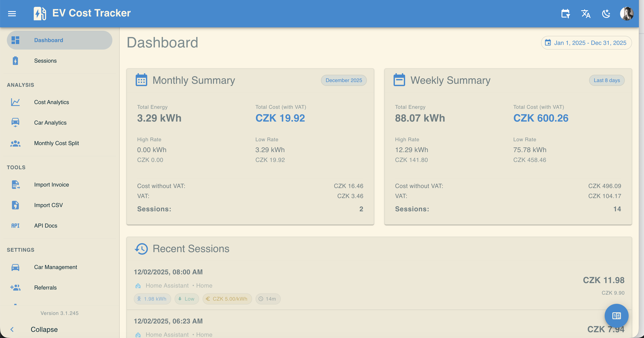This screenshot has width=644, height=338.
Task: Open the Referrals settings page
Action: (45, 288)
